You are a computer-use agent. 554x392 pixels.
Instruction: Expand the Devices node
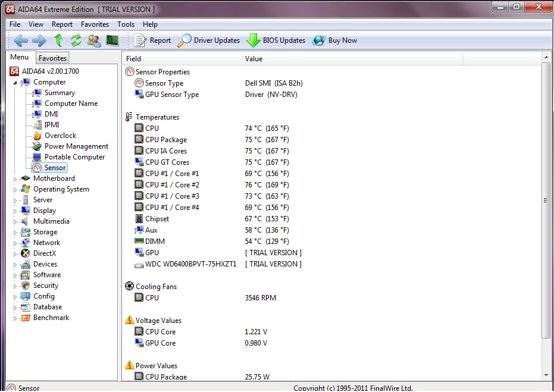click(x=15, y=265)
